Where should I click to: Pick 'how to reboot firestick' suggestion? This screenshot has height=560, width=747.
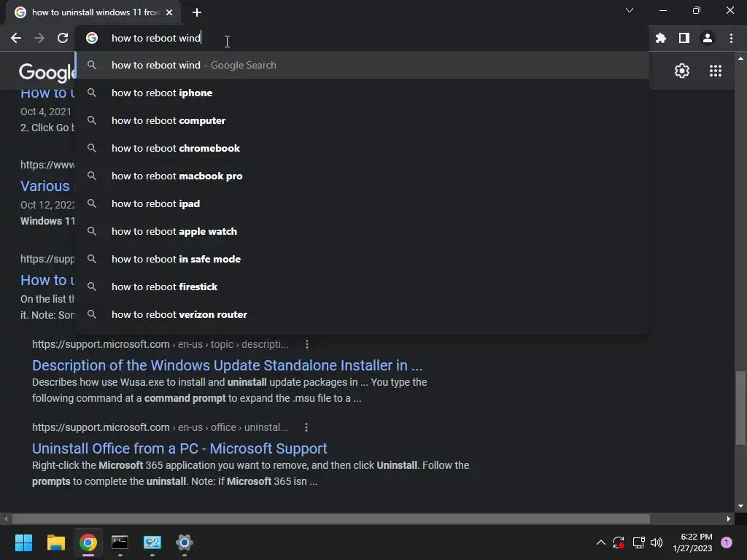(362, 286)
